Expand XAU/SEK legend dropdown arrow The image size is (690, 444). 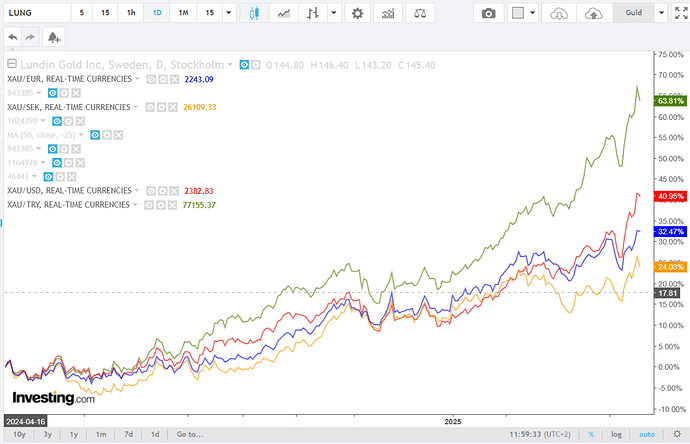click(x=136, y=107)
